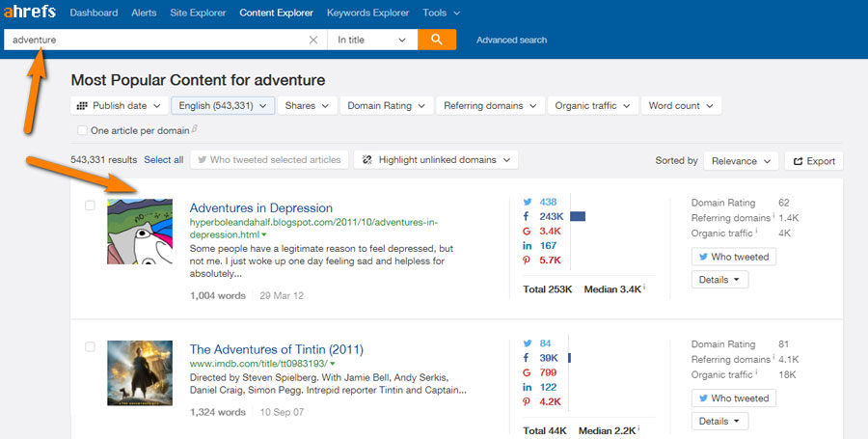Click Pinterest share count 5.7K
Screen dimensions: 868x439
click(x=551, y=260)
